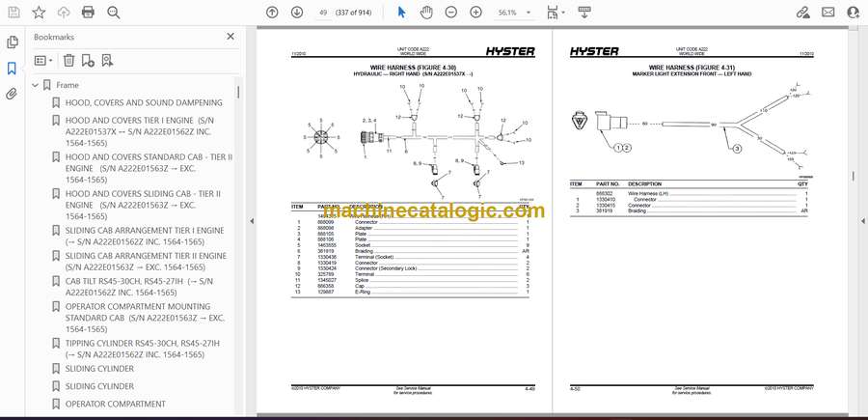Click the bookmarks panel scrollbar
868x420 pixels.
pyautogui.click(x=238, y=92)
